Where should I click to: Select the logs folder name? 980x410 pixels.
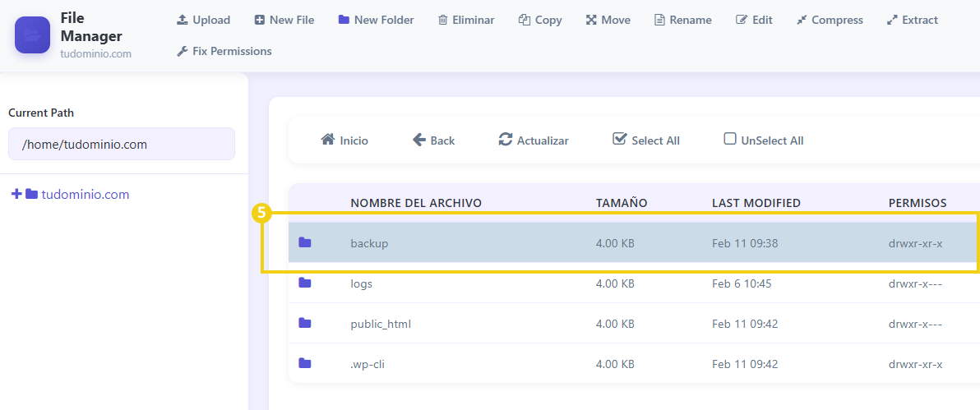[x=361, y=283]
